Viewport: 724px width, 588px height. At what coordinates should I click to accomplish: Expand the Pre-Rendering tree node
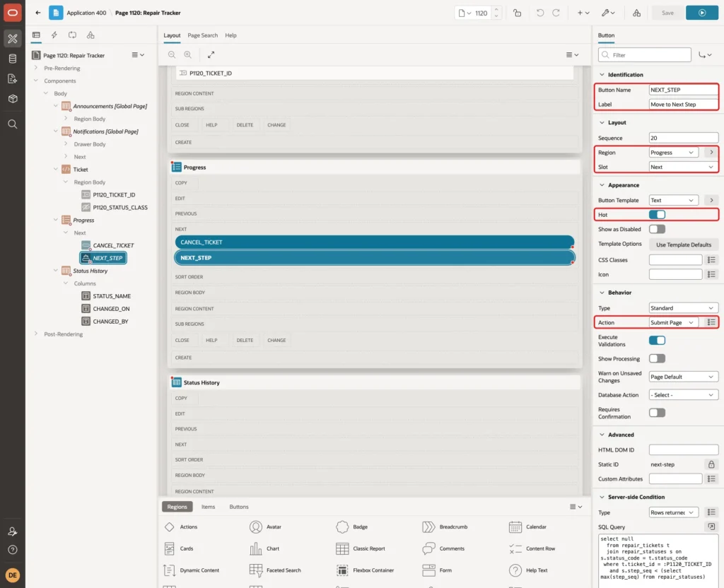(35, 68)
